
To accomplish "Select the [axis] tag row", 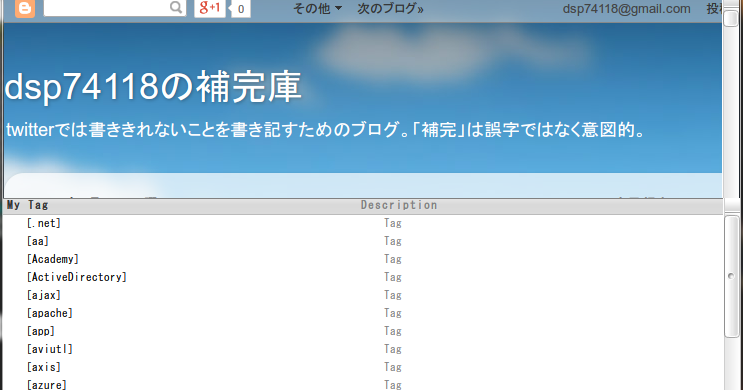I will pyautogui.click(x=362, y=367).
